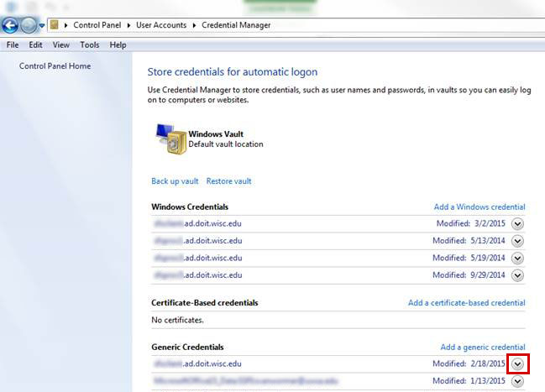
Task: Expand Windows credential modified 5/13/2014
Action: [x=517, y=241]
